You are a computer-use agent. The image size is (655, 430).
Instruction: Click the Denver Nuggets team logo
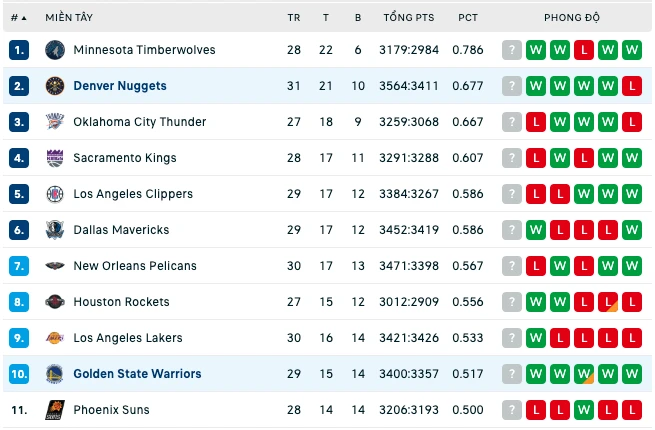click(x=55, y=86)
